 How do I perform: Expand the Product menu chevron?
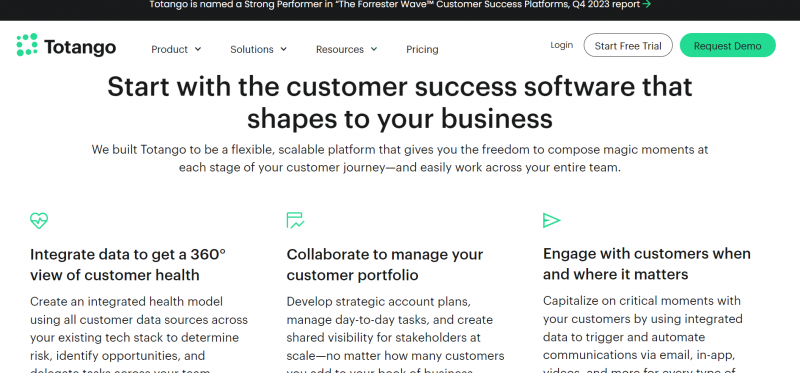tap(198, 49)
